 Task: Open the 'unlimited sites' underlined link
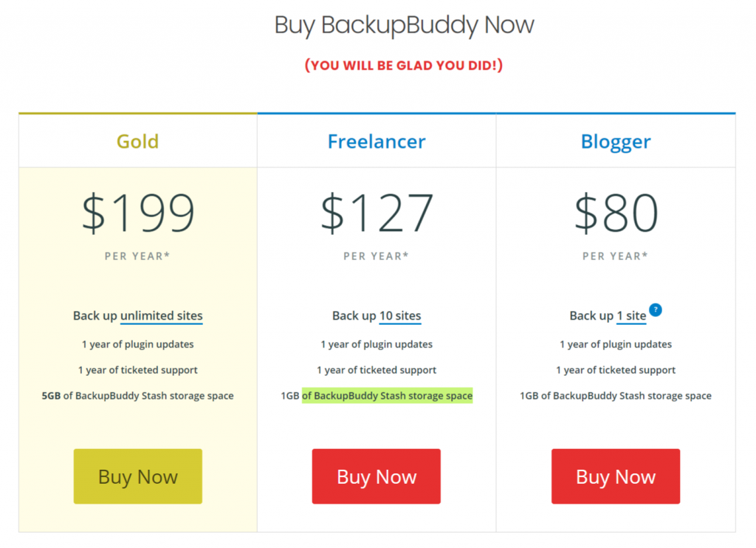coord(162,316)
